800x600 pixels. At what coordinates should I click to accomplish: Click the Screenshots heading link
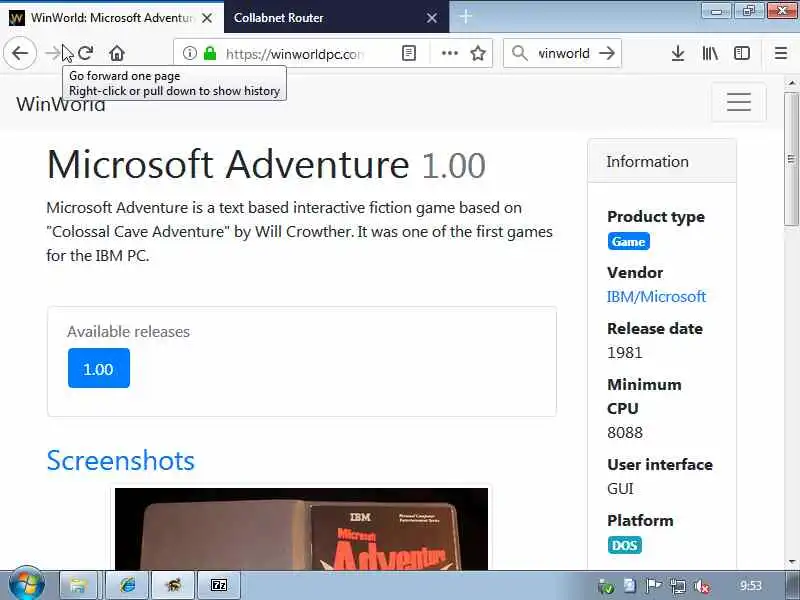[120, 460]
